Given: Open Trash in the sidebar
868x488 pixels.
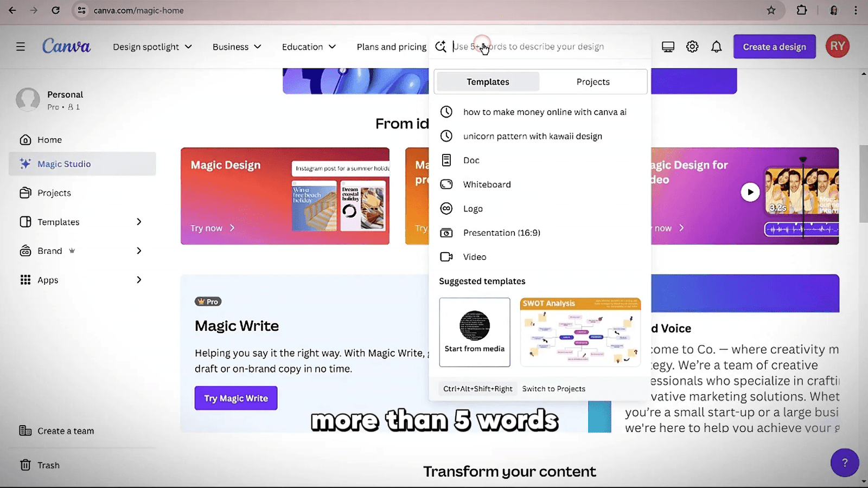Looking at the screenshot, I should [x=82, y=465].
